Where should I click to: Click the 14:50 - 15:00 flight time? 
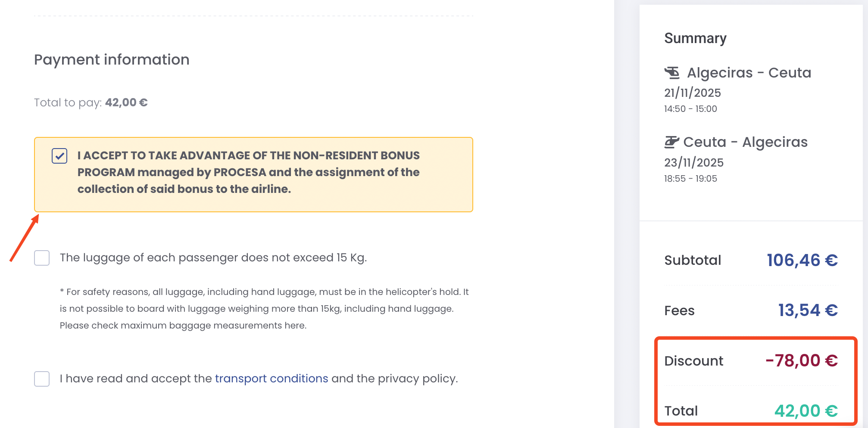[690, 109]
